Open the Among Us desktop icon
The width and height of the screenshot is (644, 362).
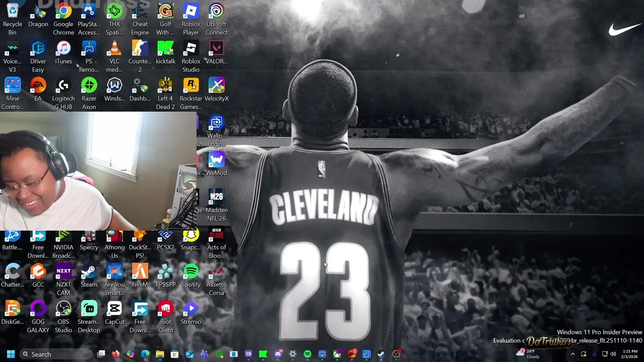tap(114, 244)
